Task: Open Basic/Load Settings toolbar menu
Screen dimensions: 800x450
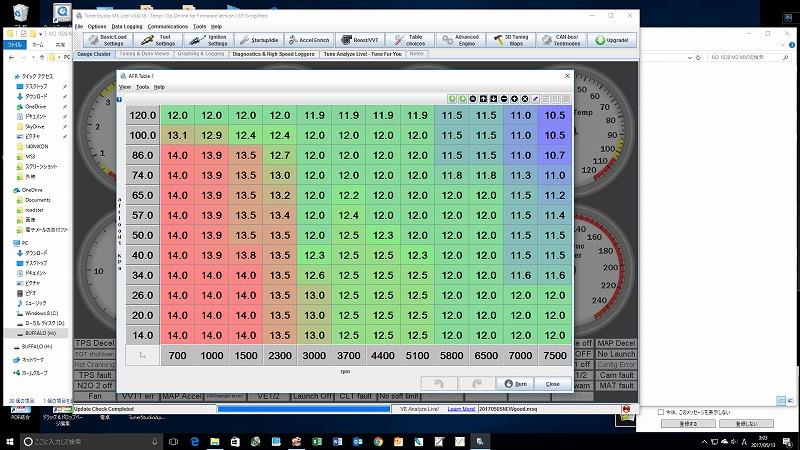Action: pyautogui.click(x=108, y=40)
